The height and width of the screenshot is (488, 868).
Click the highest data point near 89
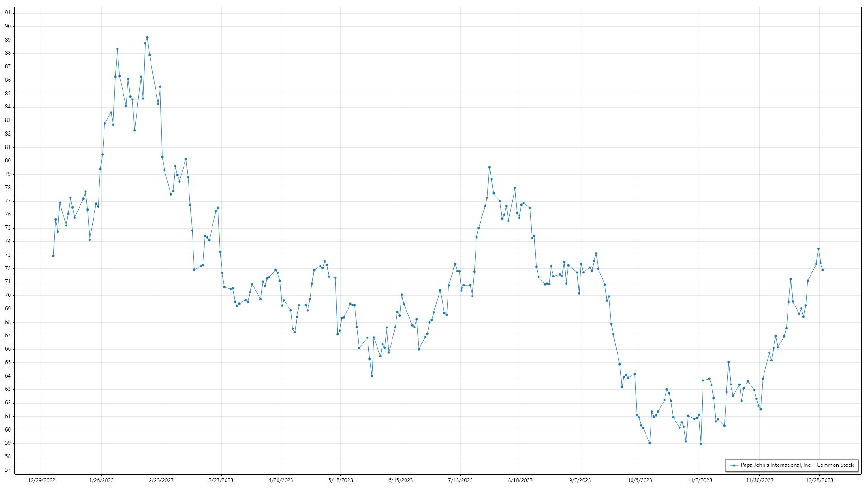coord(147,38)
